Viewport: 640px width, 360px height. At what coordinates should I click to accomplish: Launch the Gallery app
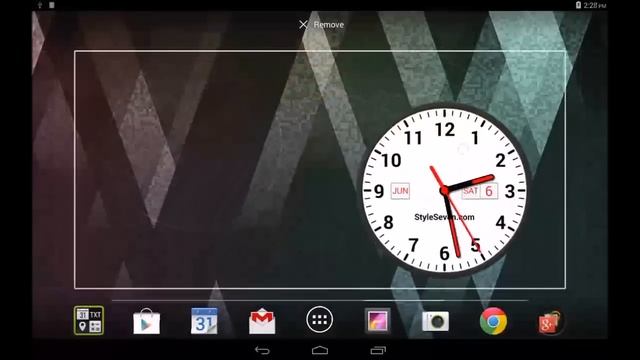coord(378,321)
